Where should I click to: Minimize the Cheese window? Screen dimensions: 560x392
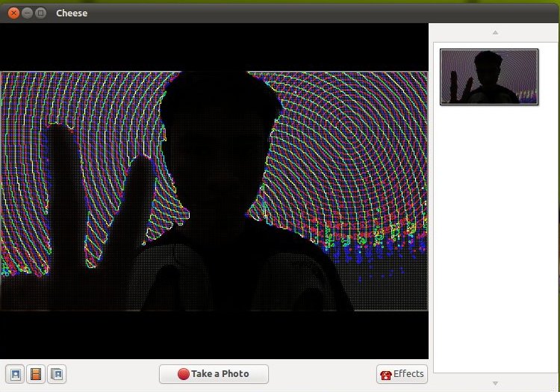coord(27,13)
